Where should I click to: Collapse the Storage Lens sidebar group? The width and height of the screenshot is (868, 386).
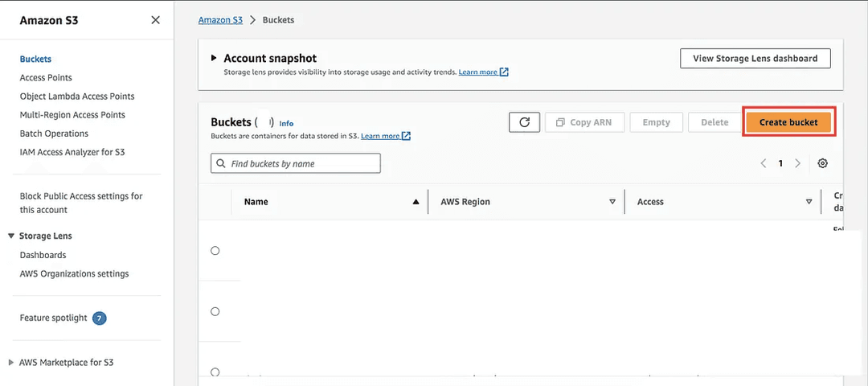(x=11, y=236)
